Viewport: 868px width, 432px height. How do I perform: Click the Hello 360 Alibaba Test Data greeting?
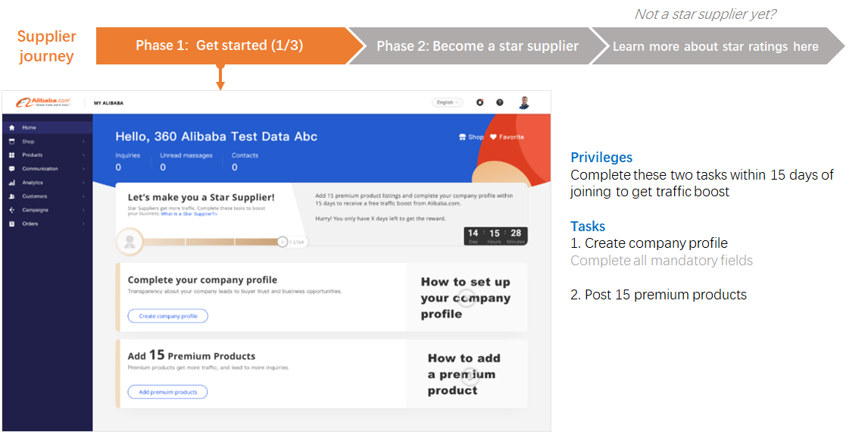[x=217, y=136]
